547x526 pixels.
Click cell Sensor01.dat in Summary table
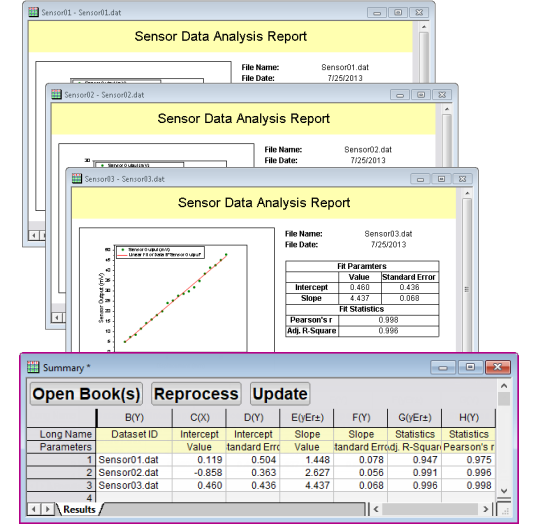pos(134,460)
